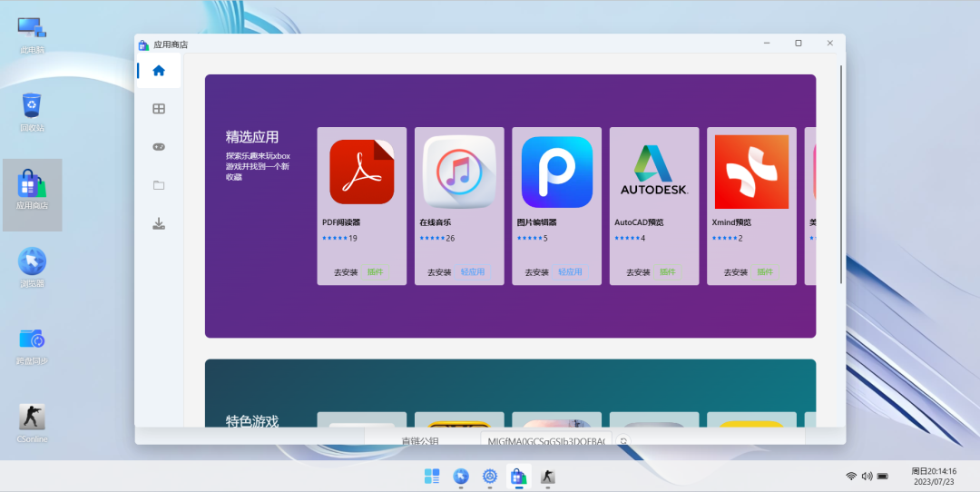Click the 插件 tag on Xmind预览 card
The image size is (980, 492).
(x=766, y=272)
